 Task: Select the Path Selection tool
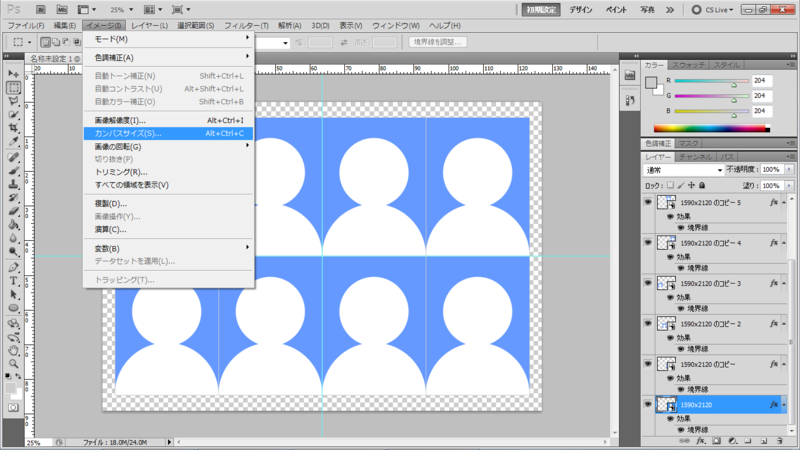click(13, 294)
